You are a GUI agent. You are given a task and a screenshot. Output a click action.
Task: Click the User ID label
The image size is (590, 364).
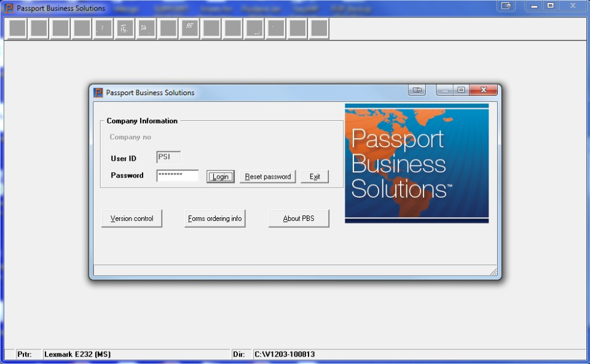[124, 158]
